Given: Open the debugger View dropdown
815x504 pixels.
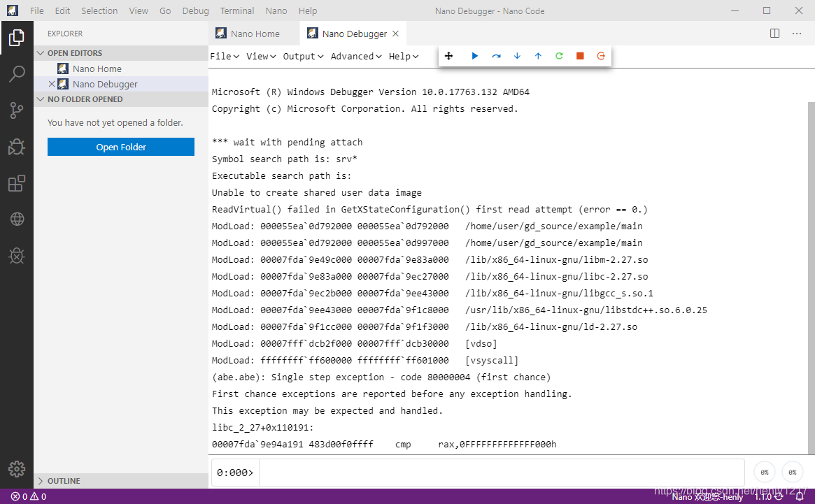Looking at the screenshot, I should [261, 56].
